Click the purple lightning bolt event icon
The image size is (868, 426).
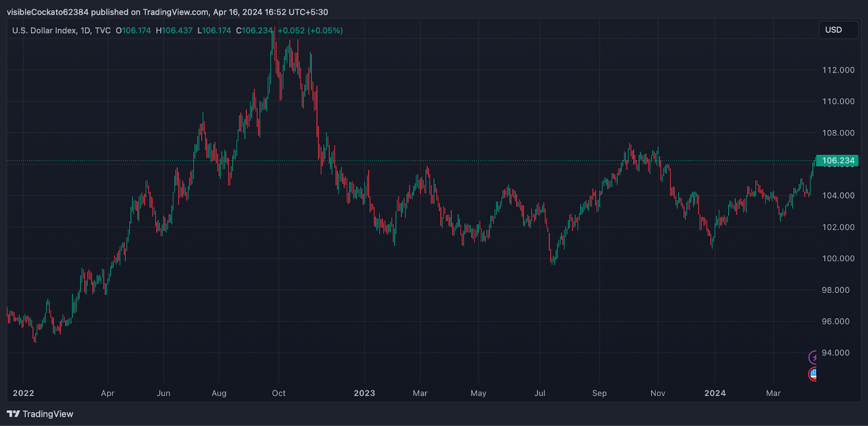click(813, 357)
